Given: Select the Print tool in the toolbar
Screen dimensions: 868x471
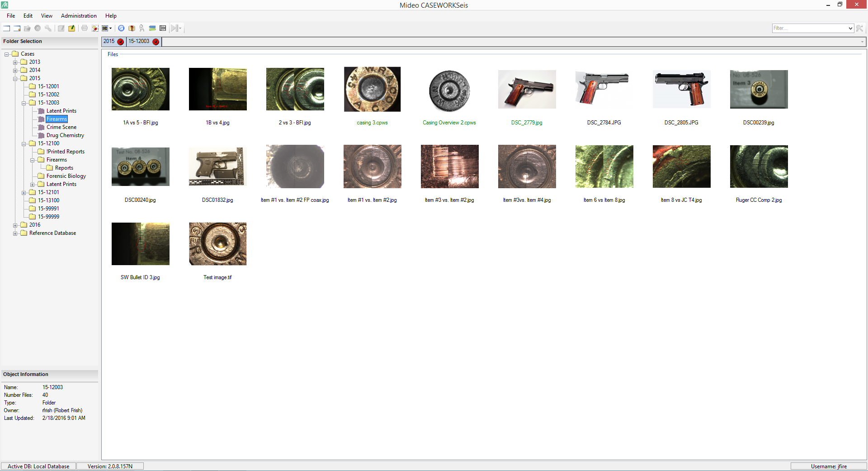Looking at the screenshot, I should click(x=85, y=28).
